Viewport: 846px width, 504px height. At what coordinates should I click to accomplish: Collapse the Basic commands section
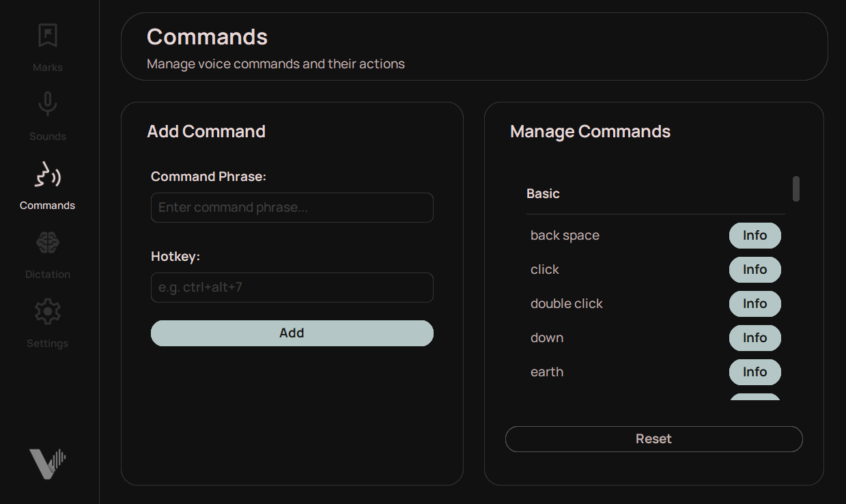pos(543,193)
